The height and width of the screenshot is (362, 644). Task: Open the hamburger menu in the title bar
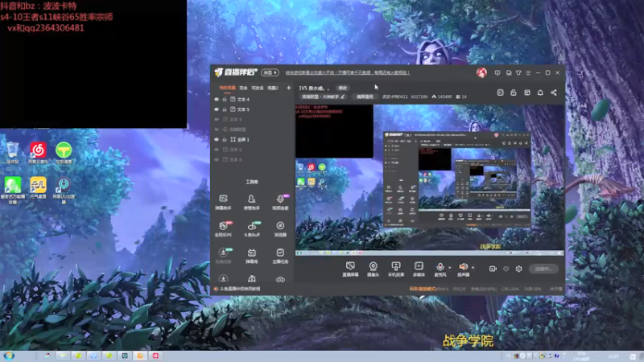coord(529,72)
